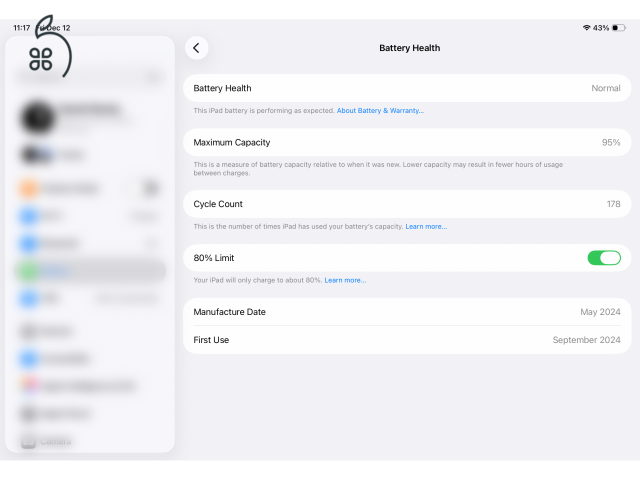The height and width of the screenshot is (480, 640).
Task: Select the First Use row
Action: pyautogui.click(x=407, y=340)
